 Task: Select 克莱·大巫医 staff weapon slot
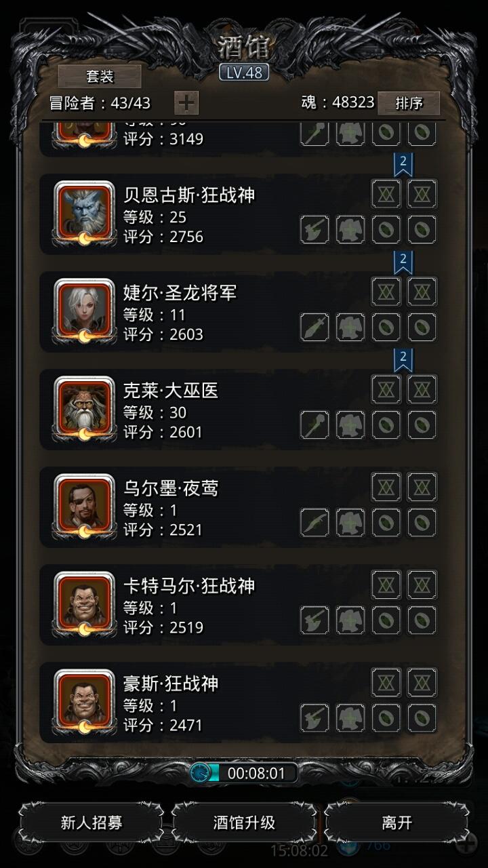(314, 425)
